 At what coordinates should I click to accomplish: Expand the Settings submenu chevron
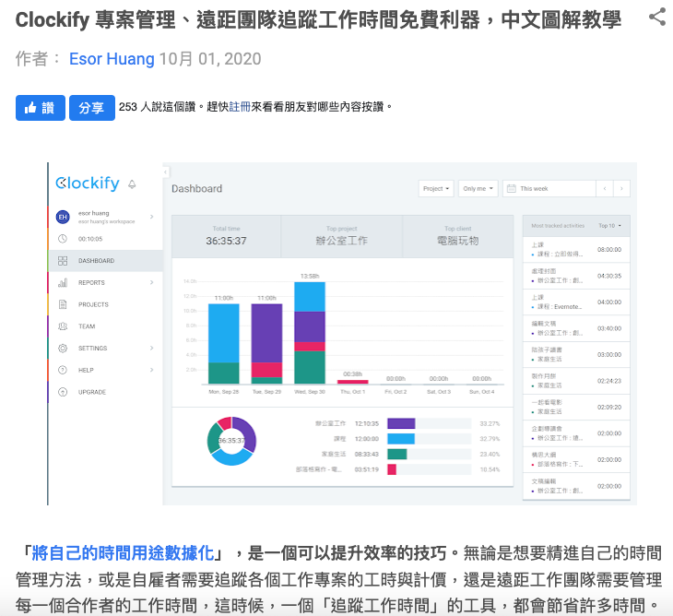point(151,349)
